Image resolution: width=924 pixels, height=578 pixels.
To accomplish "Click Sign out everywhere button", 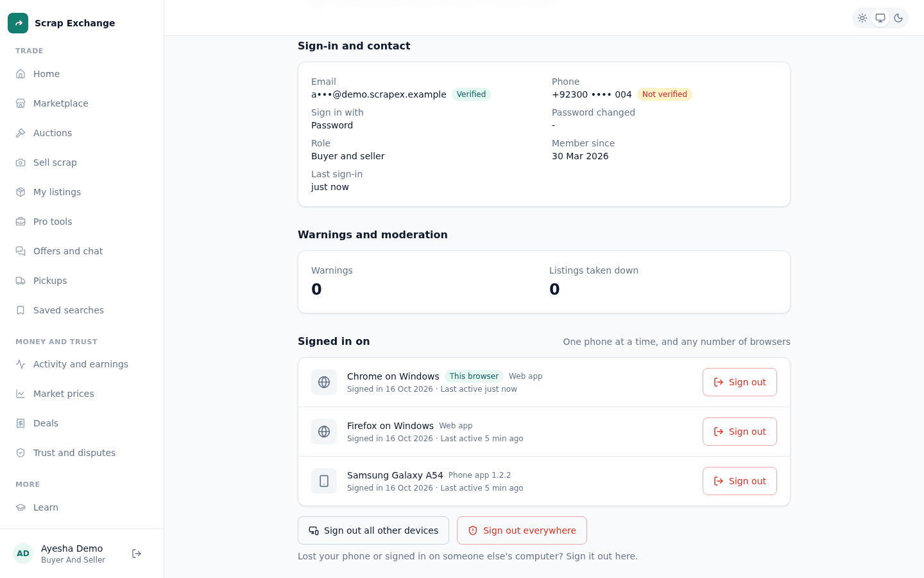I will [x=522, y=530].
